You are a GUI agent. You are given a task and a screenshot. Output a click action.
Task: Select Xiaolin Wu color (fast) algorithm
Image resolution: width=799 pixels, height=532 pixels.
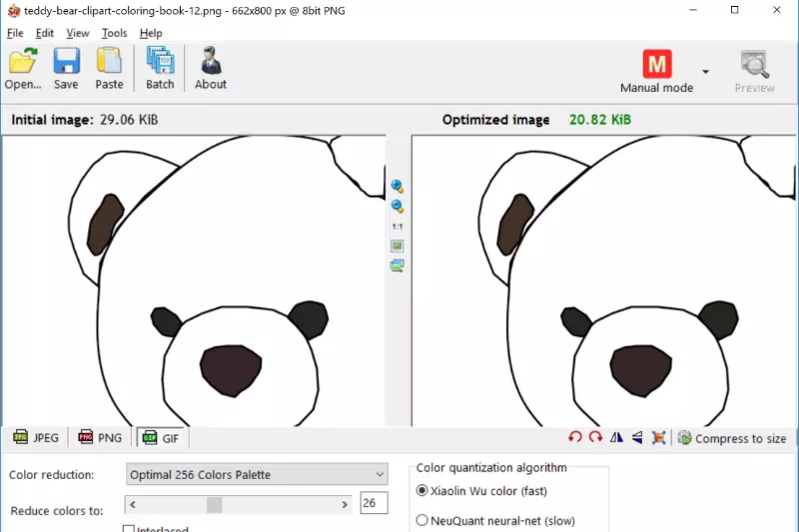[421, 491]
